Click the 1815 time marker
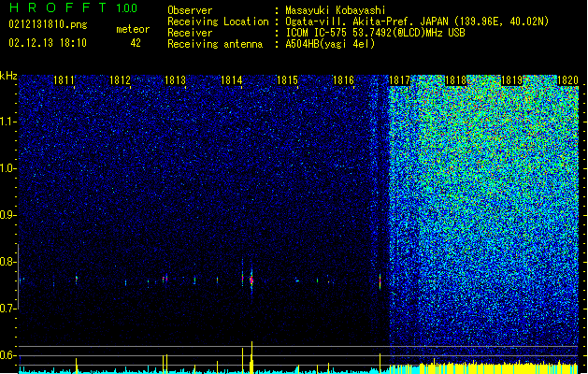 (287, 80)
